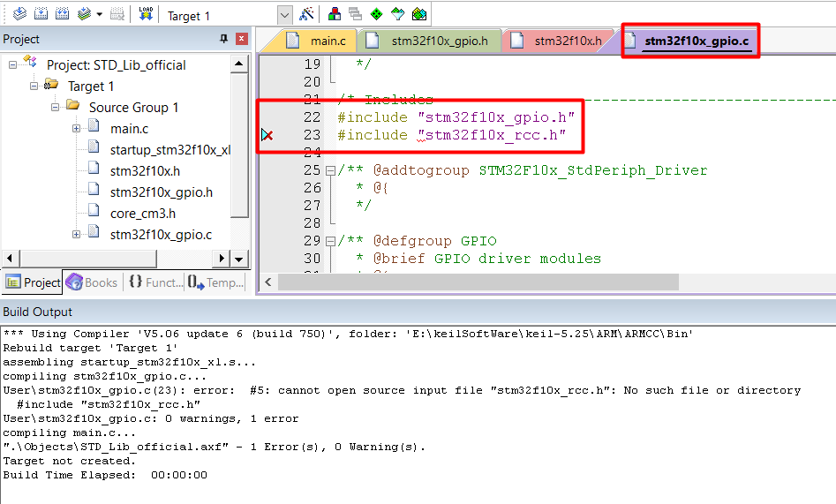Select stm32f10x.h in the project tree
The height and width of the screenshot is (504, 836).
coord(145,171)
